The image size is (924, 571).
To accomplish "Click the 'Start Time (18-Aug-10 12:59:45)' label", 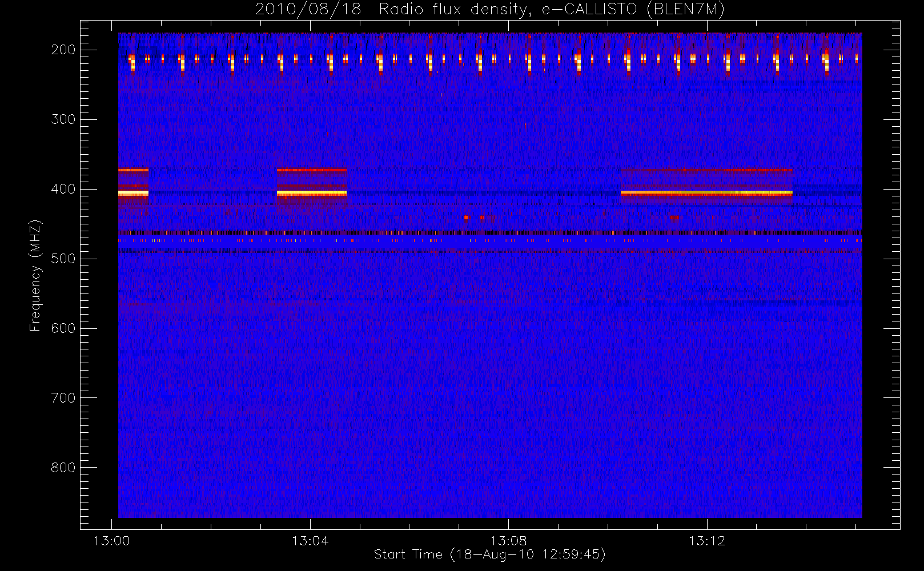I will click(489, 554).
